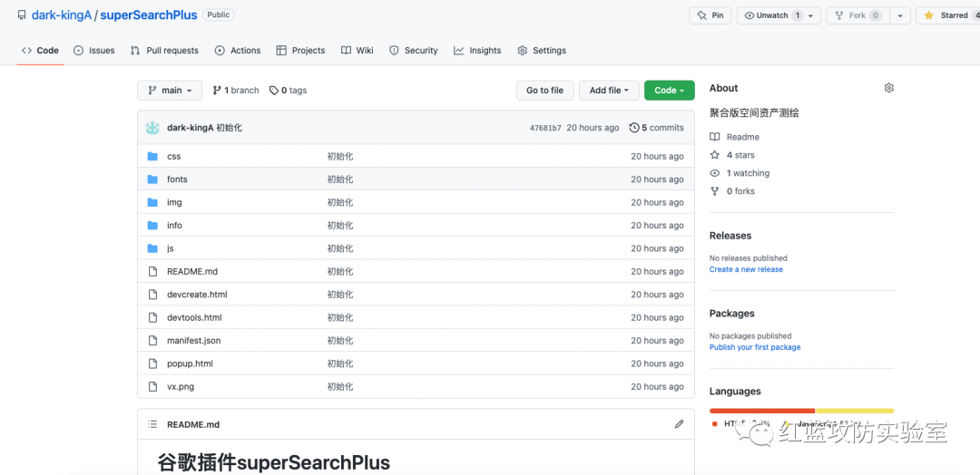
Task: Open repository Settings tab
Action: pyautogui.click(x=542, y=51)
